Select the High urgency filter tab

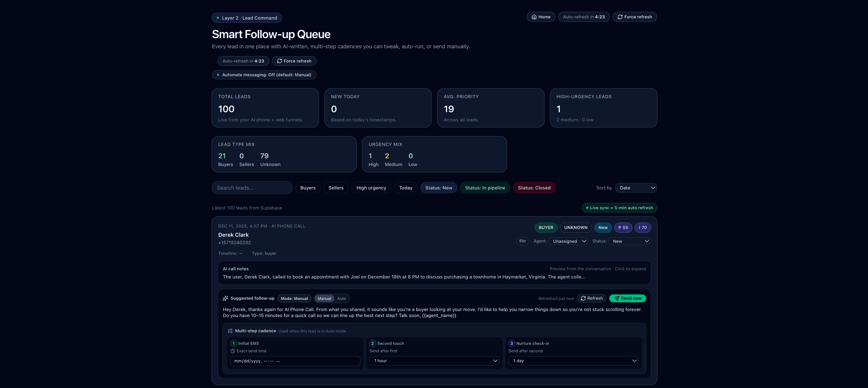click(371, 187)
